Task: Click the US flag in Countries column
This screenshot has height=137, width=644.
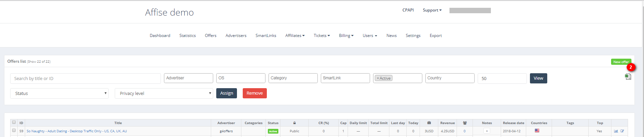Action: tap(537, 131)
